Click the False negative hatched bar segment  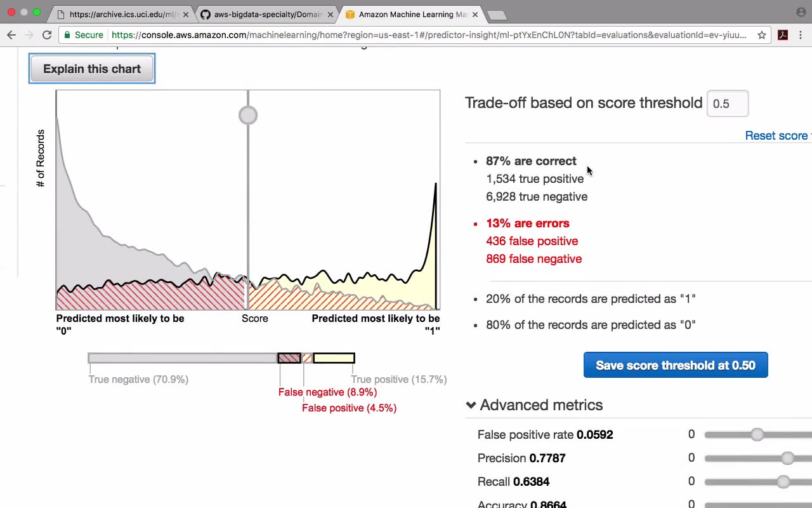(x=289, y=358)
